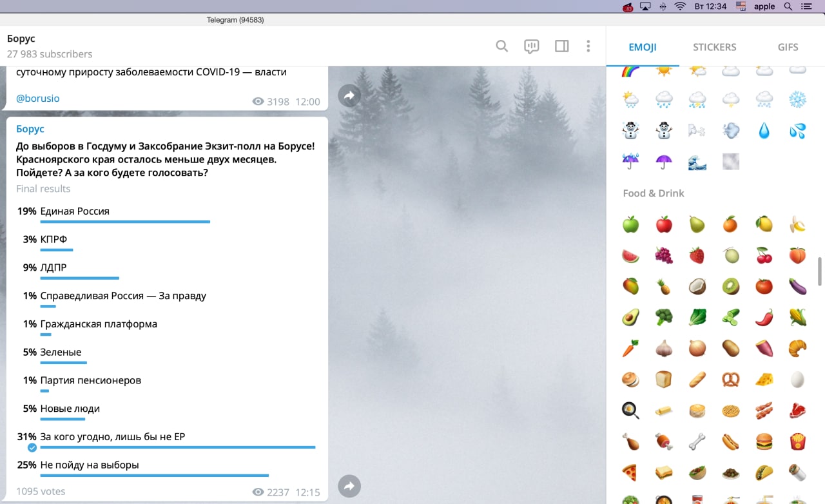The width and height of the screenshot is (825, 504).
Task: Open the Wi-Fi menu in macOS menu bar
Action: [x=680, y=6]
